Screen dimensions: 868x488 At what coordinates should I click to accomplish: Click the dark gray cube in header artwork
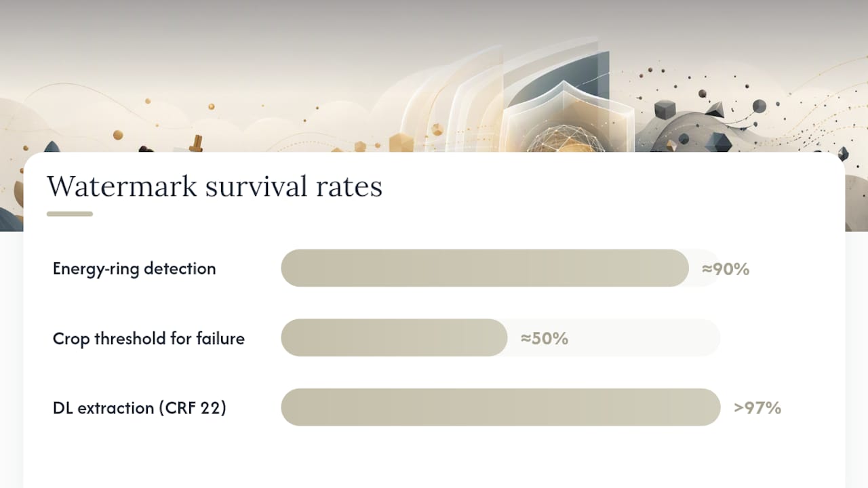point(665,109)
